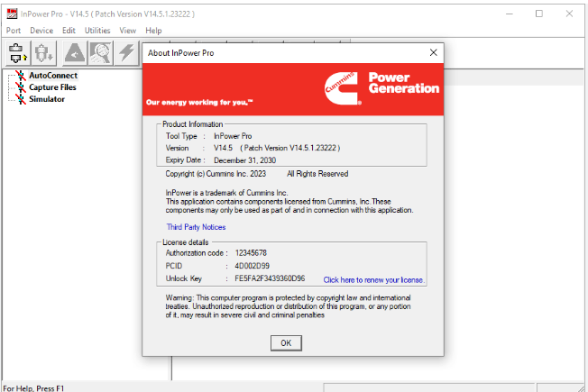This screenshot has width=588, height=392.
Task: Open the Utilities menu
Action: click(x=97, y=31)
